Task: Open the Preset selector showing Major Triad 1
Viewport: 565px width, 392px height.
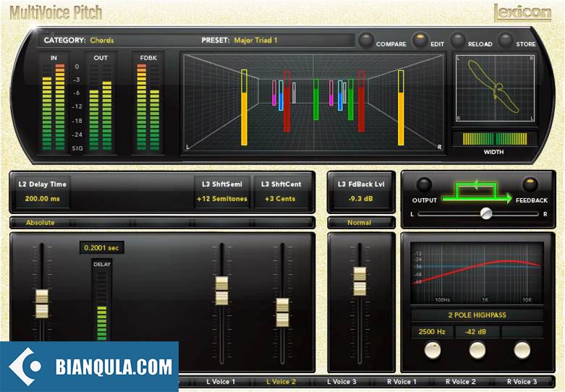Action: click(x=256, y=41)
